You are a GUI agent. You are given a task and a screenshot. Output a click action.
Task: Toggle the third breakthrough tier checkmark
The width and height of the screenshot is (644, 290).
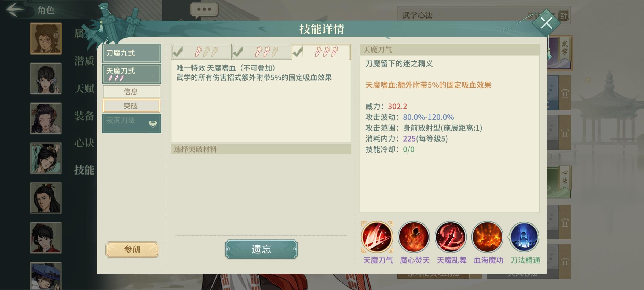coord(298,52)
